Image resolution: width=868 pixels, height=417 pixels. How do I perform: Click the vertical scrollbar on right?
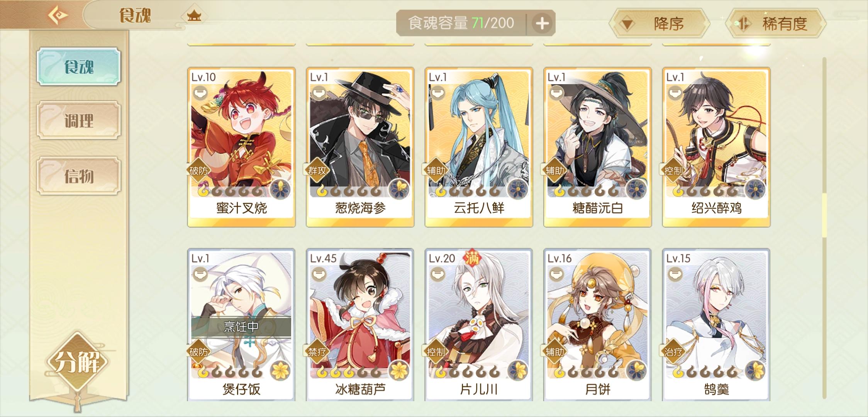(x=824, y=228)
